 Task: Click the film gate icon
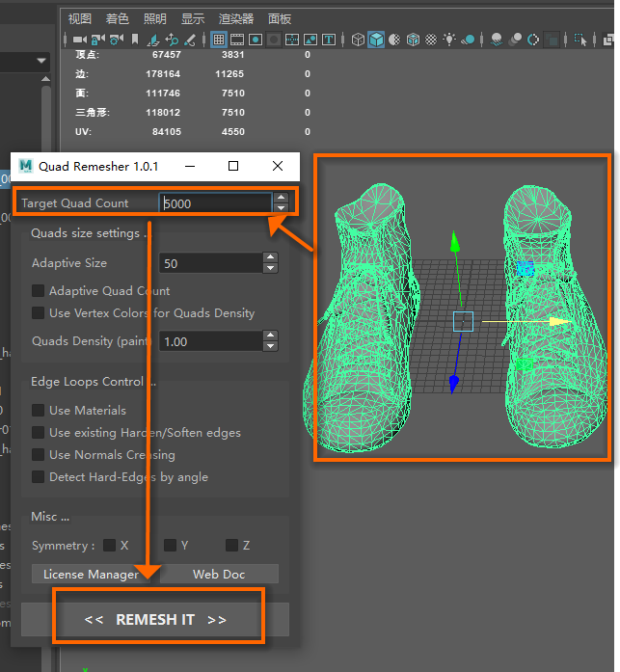(x=237, y=40)
